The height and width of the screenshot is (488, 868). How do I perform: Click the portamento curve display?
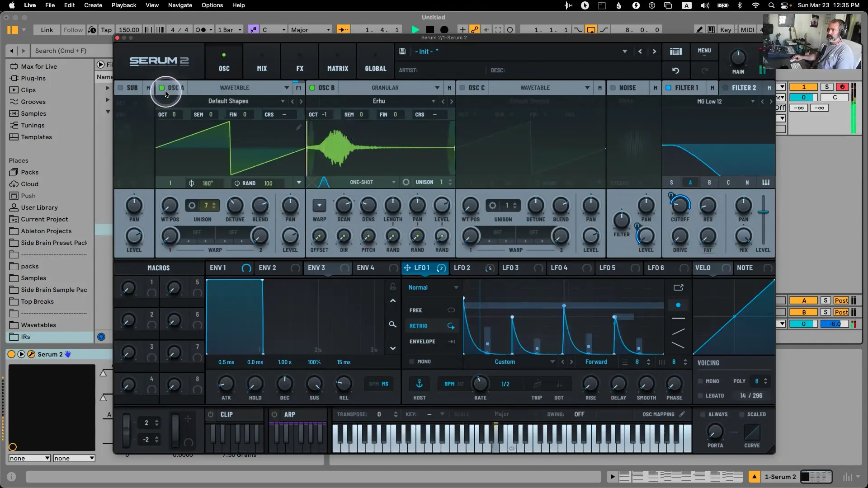coord(752,432)
